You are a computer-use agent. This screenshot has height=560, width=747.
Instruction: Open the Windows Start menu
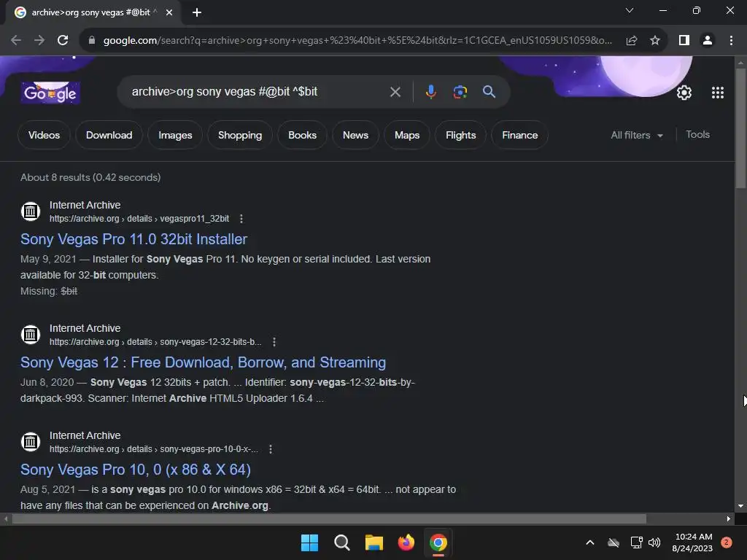309,542
